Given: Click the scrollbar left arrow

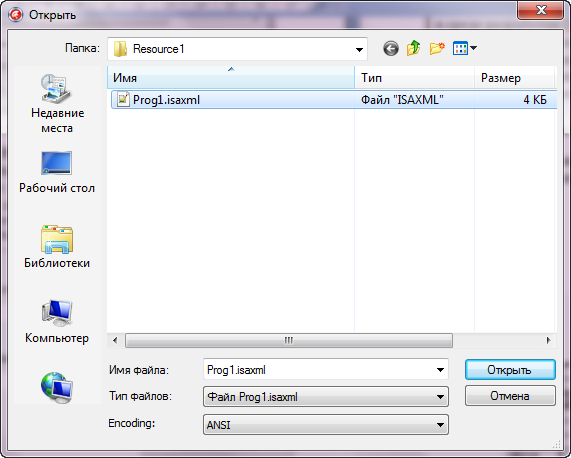Looking at the screenshot, I should (115, 341).
